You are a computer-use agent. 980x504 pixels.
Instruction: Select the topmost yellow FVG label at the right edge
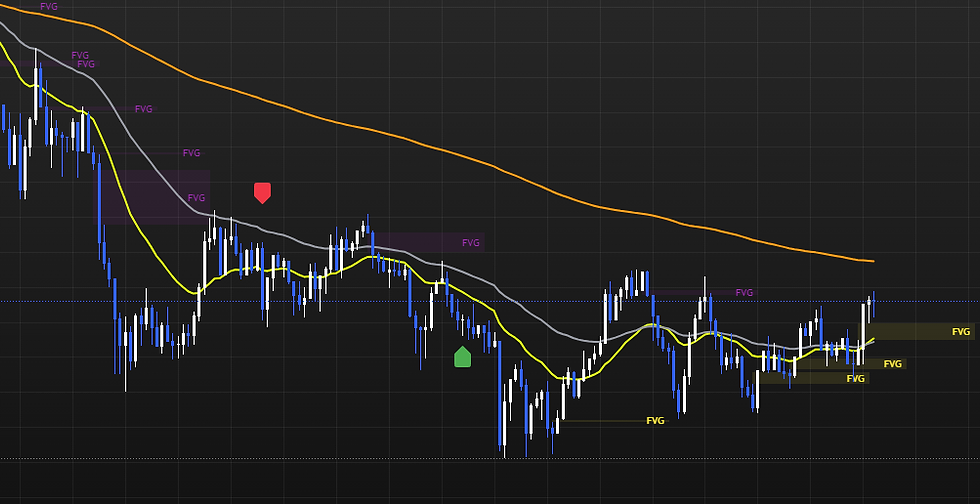tap(961, 331)
